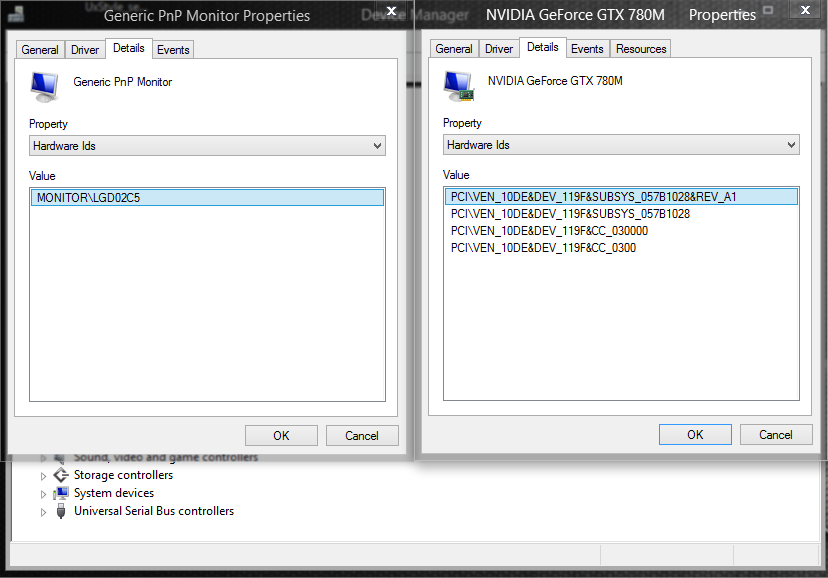Click the Generic PnP Monitor Properties title bar icon
Viewport: 828px width, 578px height.
point(15,14)
